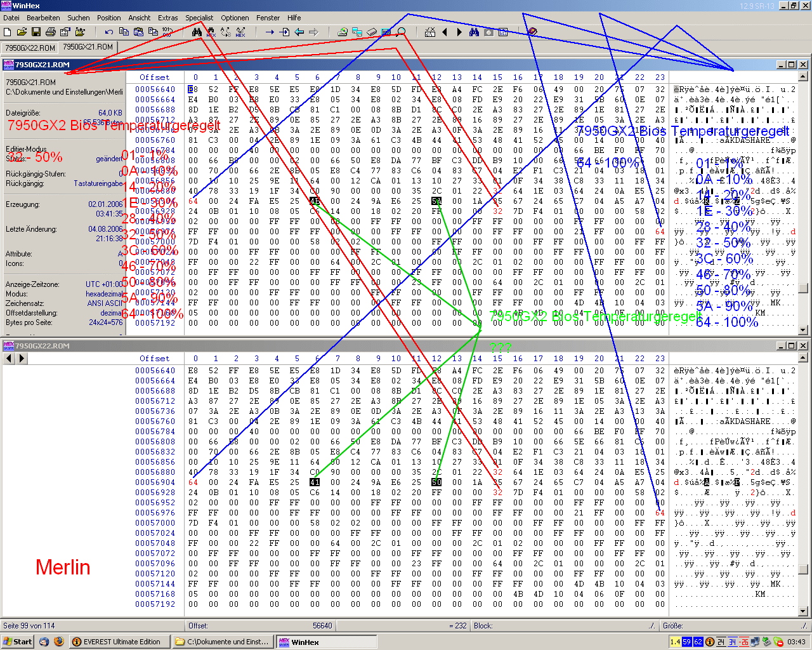The image size is (812, 650).
Task: Open the folder tool icon next to properties
Action: [80, 32]
